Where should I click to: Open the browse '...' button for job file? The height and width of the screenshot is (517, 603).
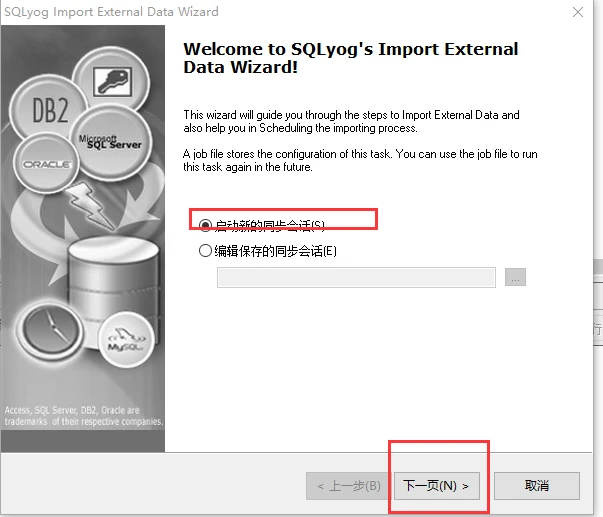(515, 277)
